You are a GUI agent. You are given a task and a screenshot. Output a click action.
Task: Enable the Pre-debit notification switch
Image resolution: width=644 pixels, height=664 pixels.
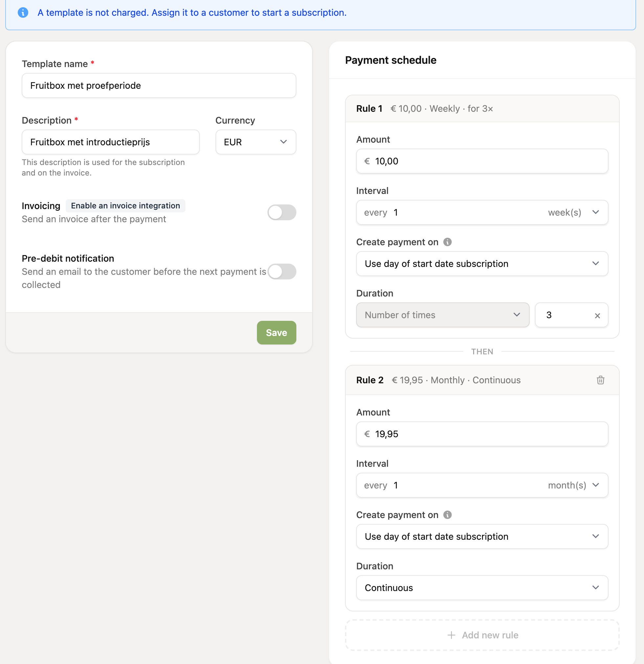click(x=282, y=272)
